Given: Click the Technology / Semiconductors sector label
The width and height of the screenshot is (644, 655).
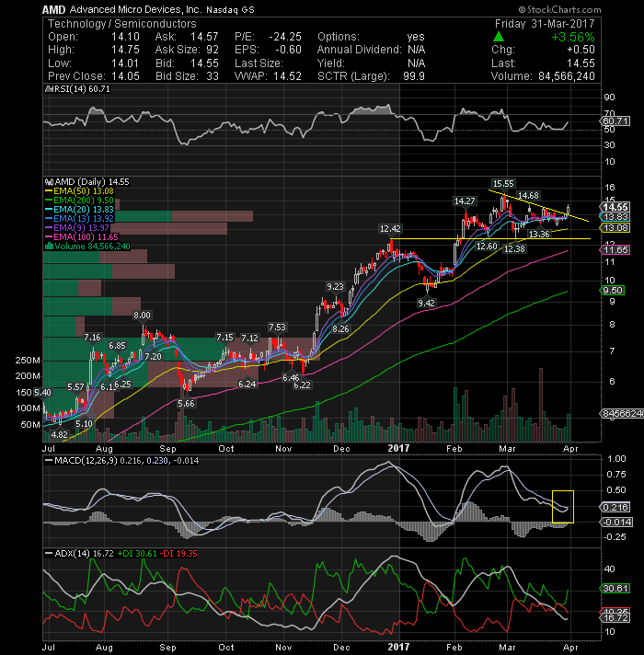Looking at the screenshot, I should tap(121, 24).
